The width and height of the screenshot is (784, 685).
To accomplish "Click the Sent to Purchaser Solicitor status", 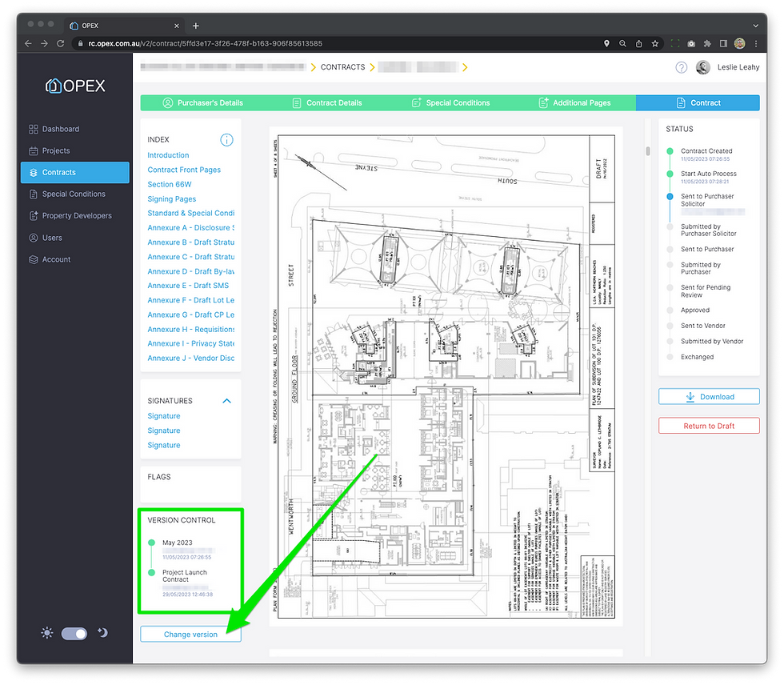I will tap(707, 200).
